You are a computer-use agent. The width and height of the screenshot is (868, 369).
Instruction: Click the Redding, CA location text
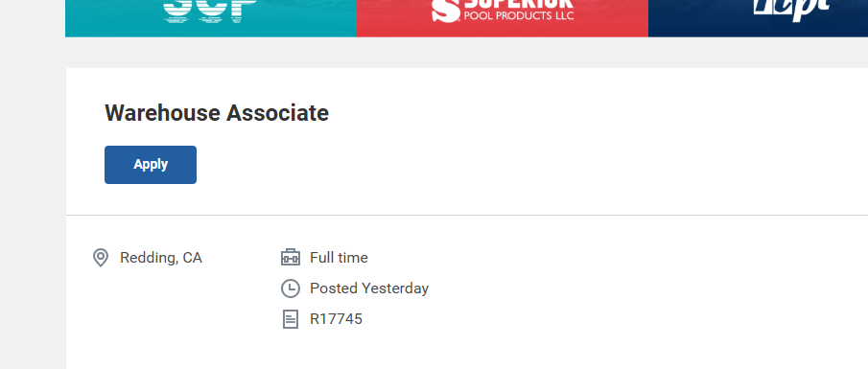pos(161,258)
